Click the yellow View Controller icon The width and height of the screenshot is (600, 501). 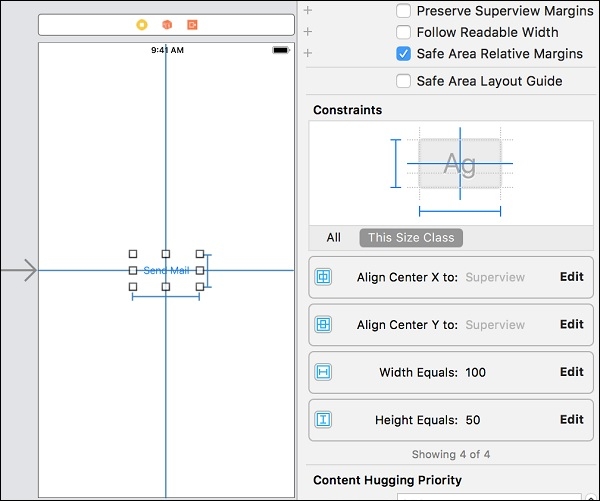pyautogui.click(x=142, y=24)
